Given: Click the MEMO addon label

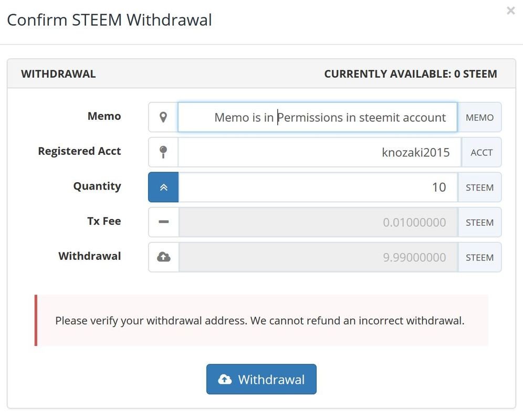Looking at the screenshot, I should point(479,117).
